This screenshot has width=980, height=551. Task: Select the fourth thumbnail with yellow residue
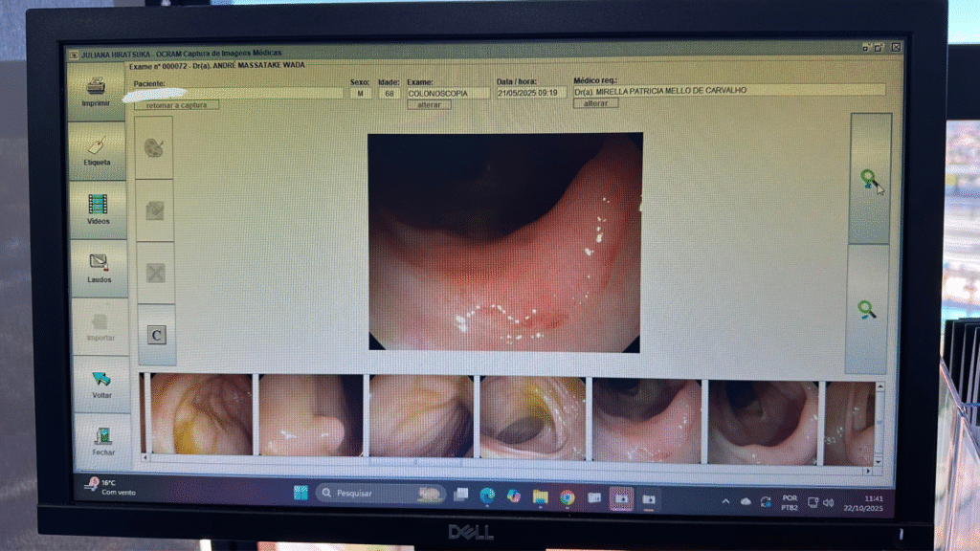(x=532, y=417)
